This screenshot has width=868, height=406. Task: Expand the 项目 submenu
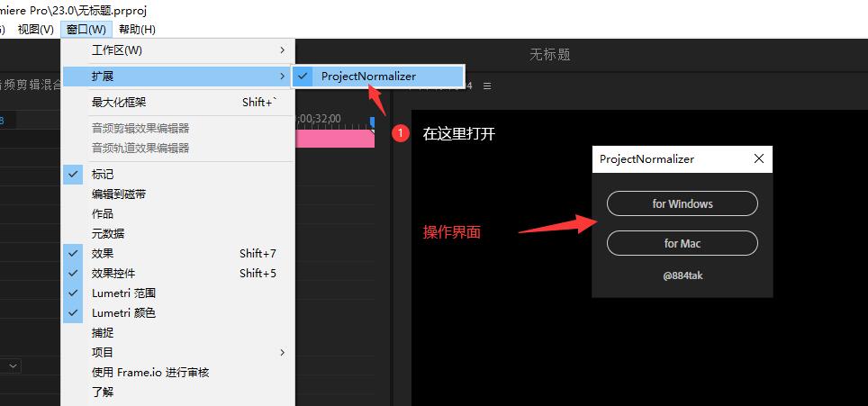(178, 352)
